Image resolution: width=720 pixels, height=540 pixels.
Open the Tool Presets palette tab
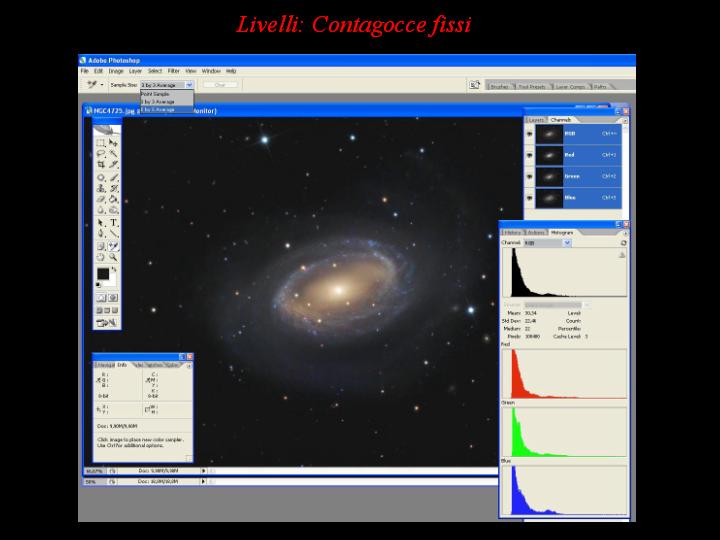point(531,86)
